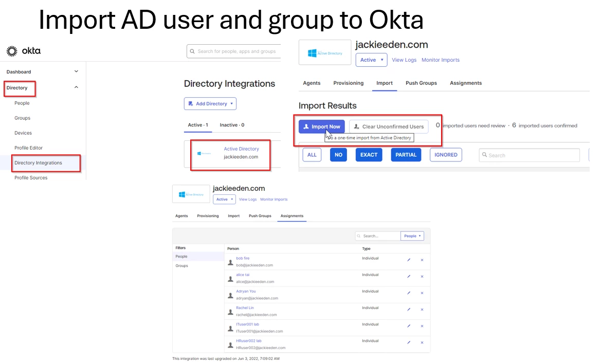Select the EXACT match filter button
This screenshot has width=601, height=364.
click(x=369, y=155)
